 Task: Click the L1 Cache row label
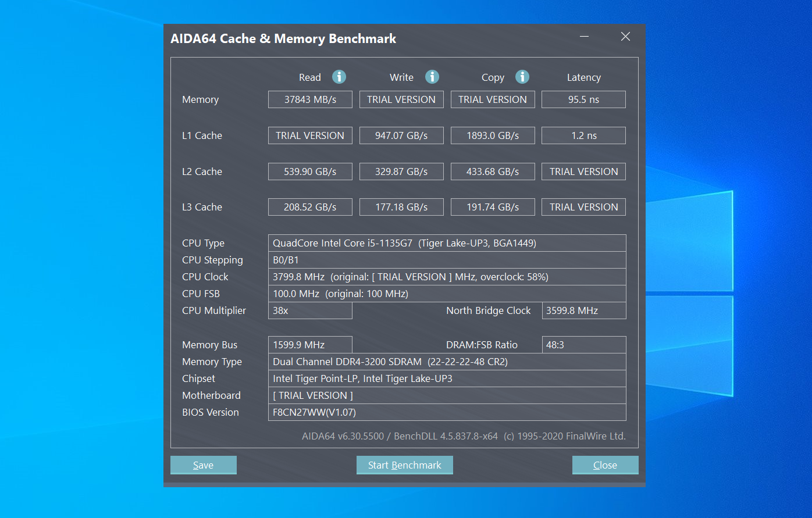click(202, 135)
